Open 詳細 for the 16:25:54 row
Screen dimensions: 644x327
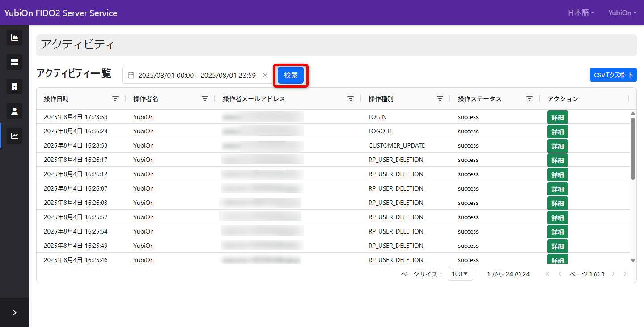point(558,232)
